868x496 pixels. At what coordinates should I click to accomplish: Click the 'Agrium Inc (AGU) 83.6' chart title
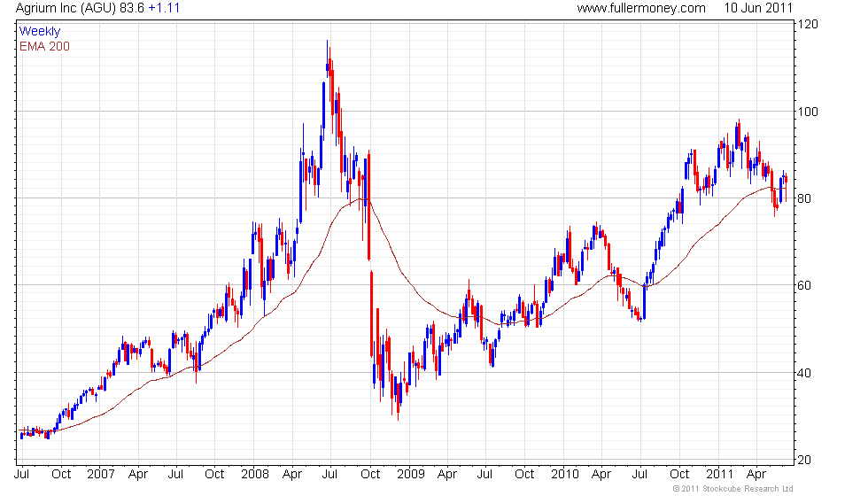81,8
